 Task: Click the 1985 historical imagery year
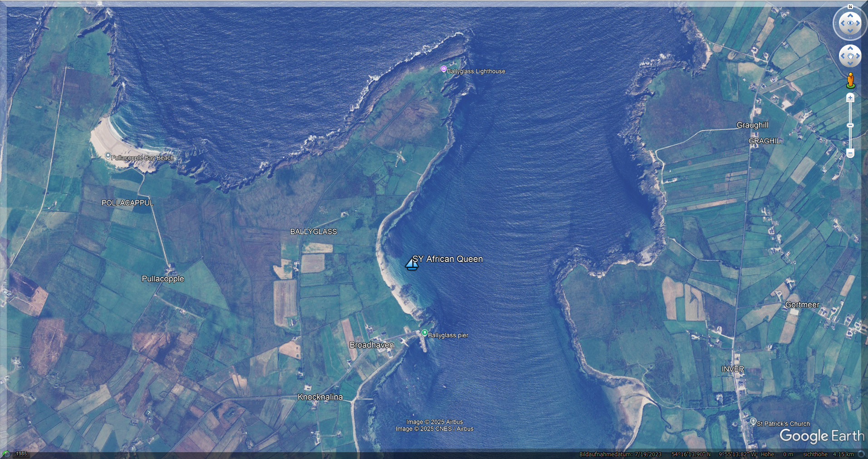point(21,454)
